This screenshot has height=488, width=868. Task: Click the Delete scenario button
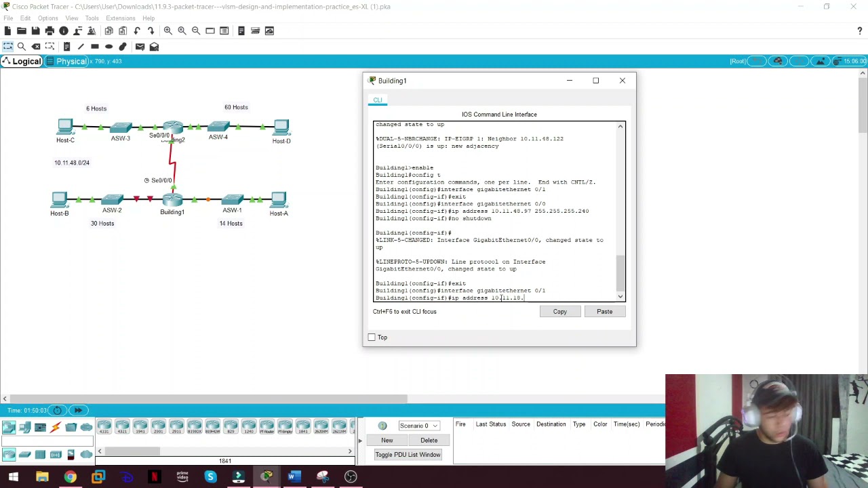[x=429, y=441]
